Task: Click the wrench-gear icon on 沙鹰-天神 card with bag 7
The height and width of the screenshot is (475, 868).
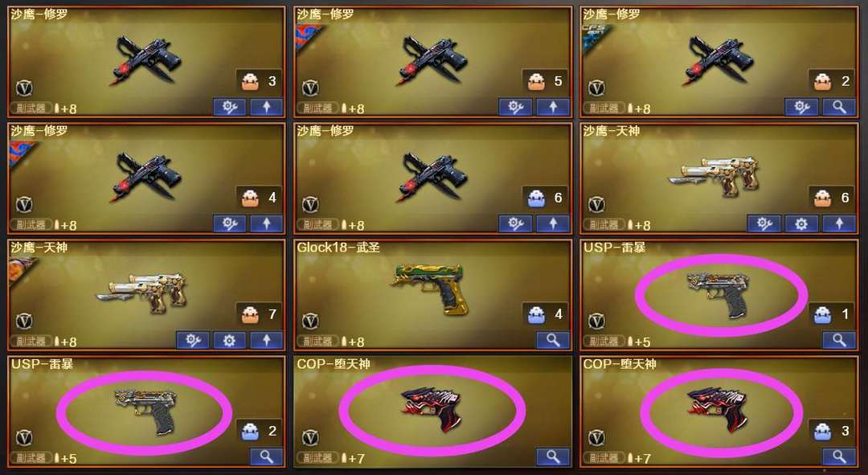Action: click(192, 340)
